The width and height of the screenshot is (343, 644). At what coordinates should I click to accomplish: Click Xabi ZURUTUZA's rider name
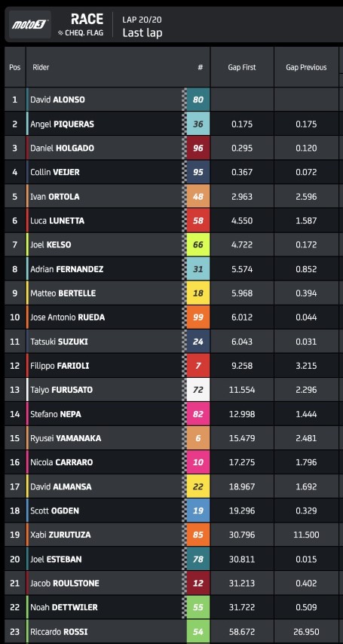click(60, 535)
